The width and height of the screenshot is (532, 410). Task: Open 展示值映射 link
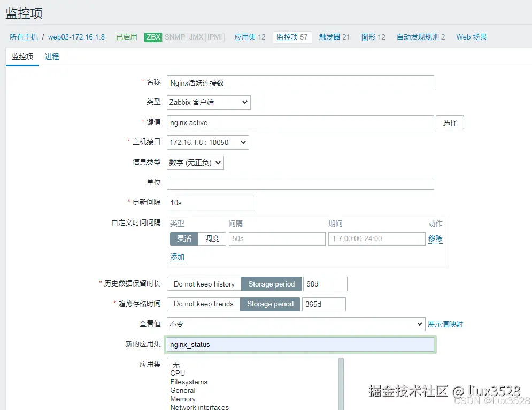[x=445, y=324]
